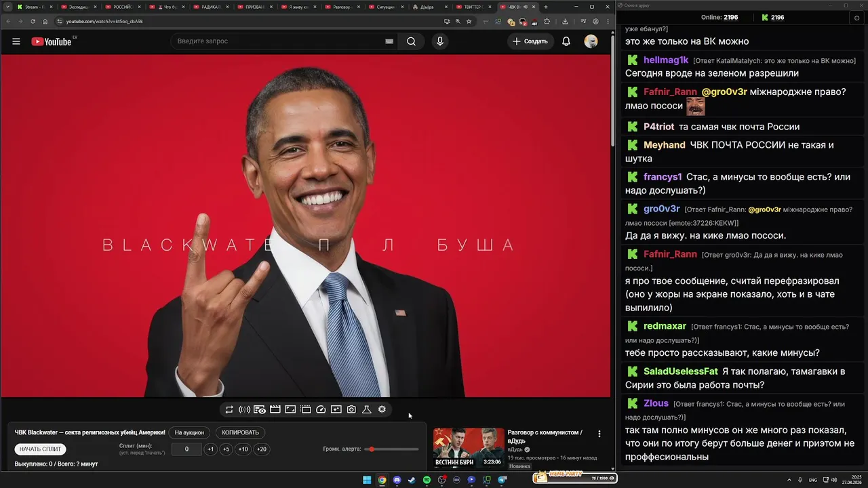Viewport: 868px width, 488px height.
Task: Open the Chrome extensions puzzle icon
Action: [x=547, y=21]
